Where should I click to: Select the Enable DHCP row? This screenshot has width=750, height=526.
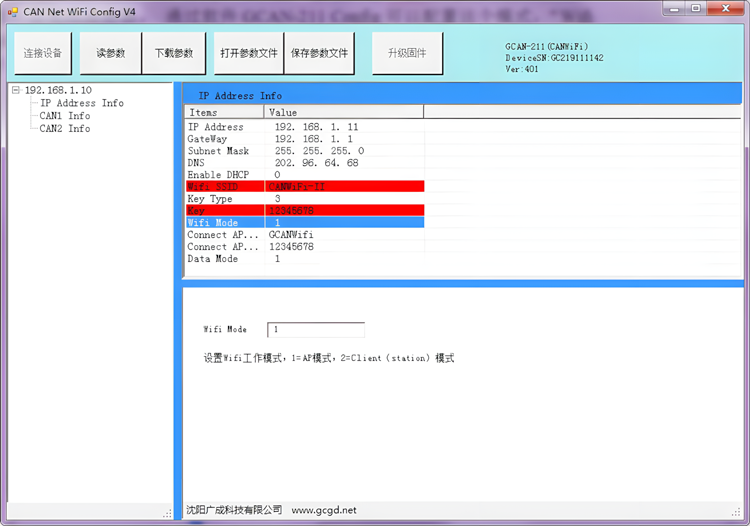(x=219, y=175)
